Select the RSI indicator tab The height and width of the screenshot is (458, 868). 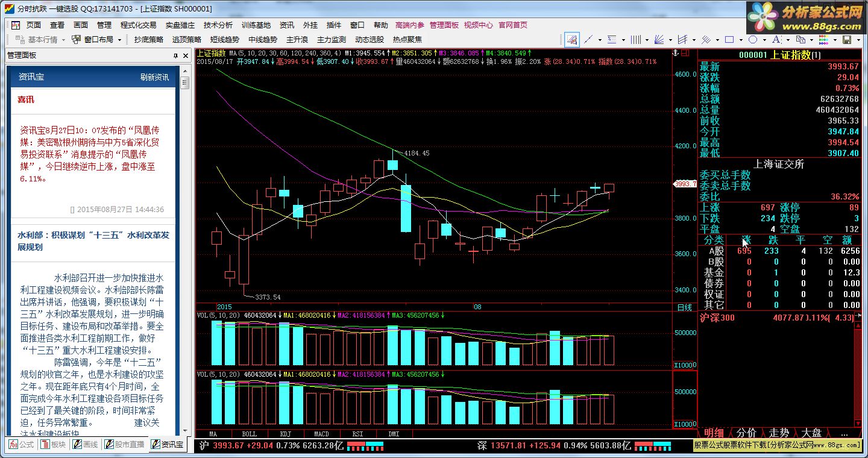click(x=358, y=434)
